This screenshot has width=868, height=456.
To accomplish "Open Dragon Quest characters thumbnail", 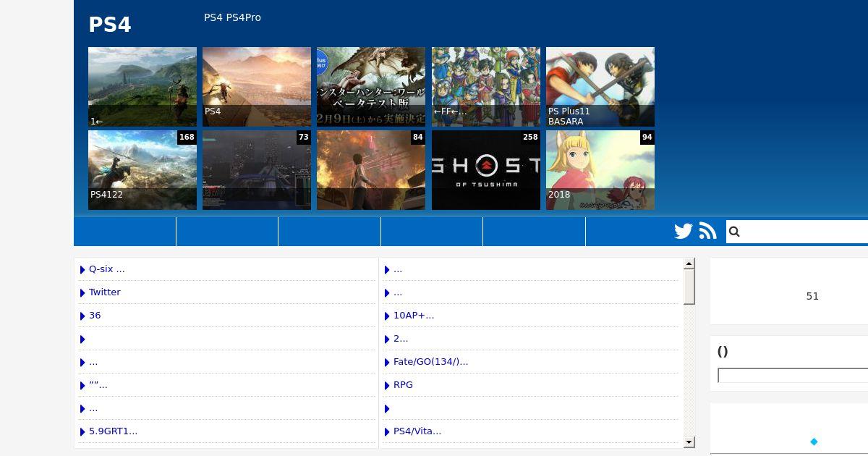I will pos(486,87).
